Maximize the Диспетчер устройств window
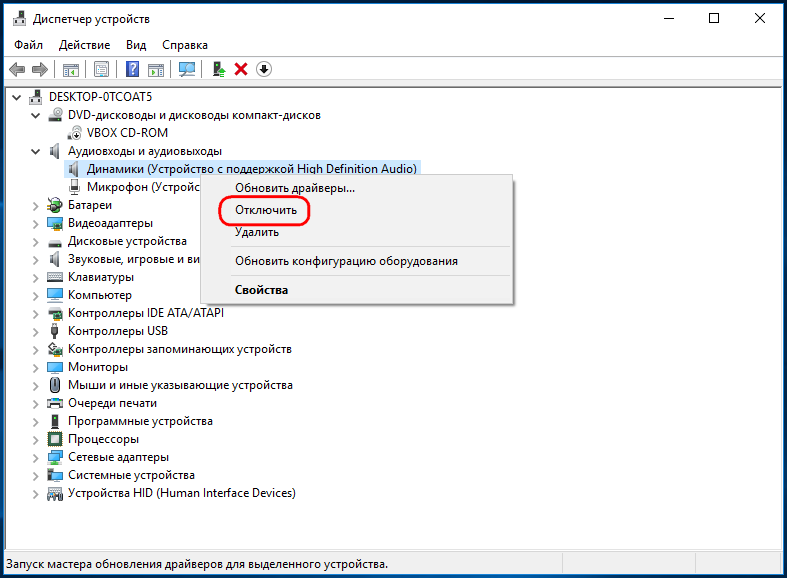 click(714, 19)
